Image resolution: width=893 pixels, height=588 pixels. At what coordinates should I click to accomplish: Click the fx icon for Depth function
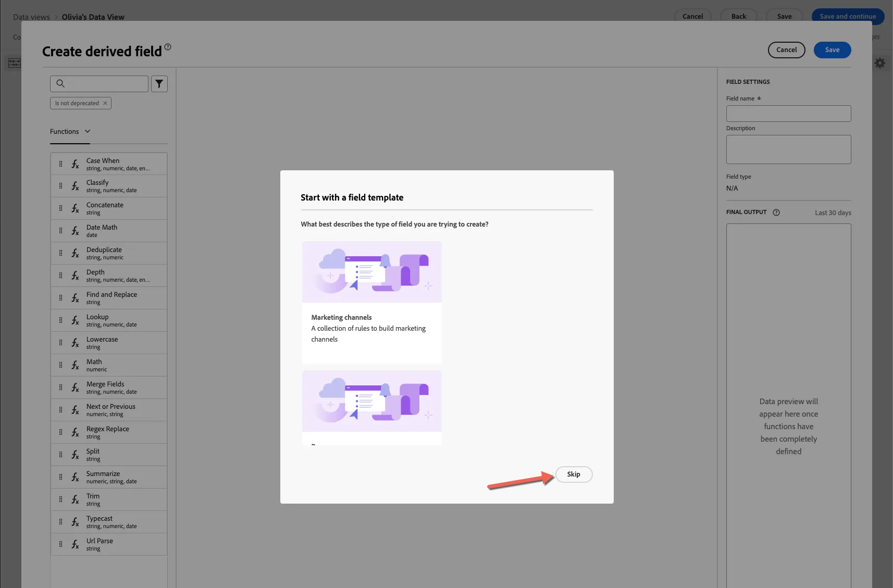[75, 276]
